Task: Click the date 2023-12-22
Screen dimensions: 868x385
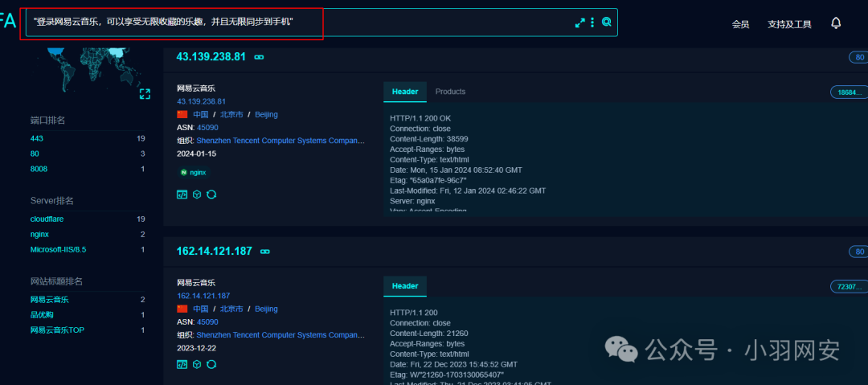Action: (x=197, y=348)
